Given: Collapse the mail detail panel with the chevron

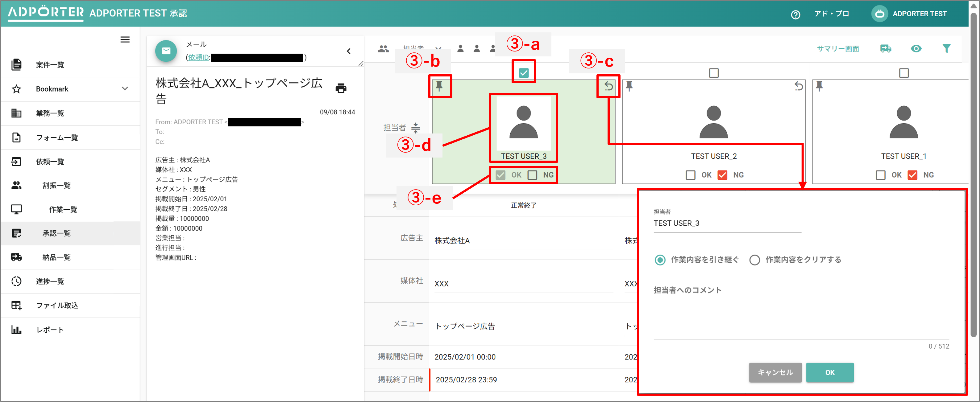Looking at the screenshot, I should [348, 51].
